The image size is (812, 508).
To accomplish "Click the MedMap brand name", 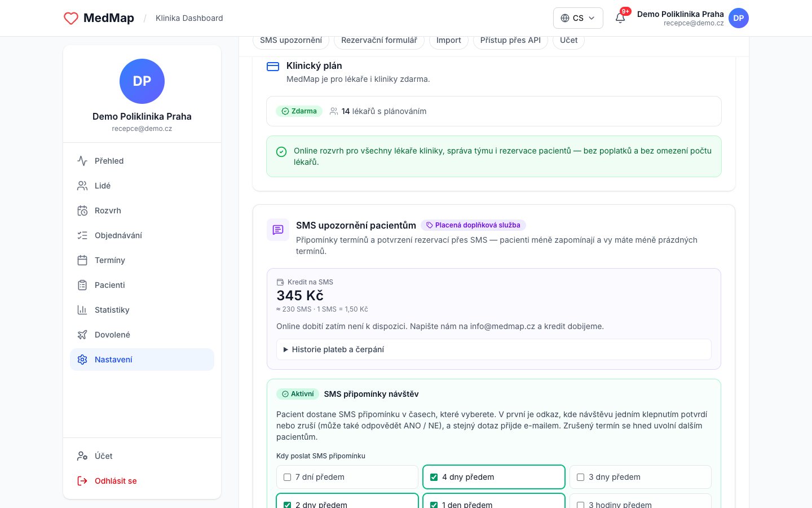I will pyautogui.click(x=109, y=18).
